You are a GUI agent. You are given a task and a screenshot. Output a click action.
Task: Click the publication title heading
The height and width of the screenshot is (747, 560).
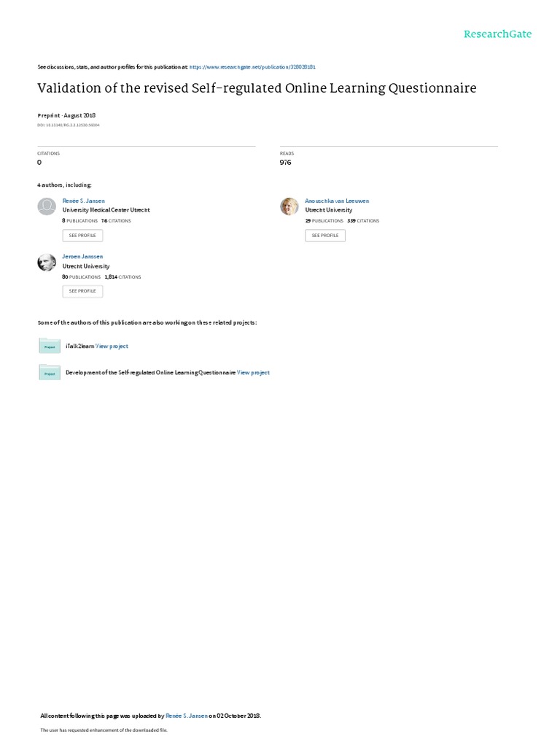click(x=257, y=88)
